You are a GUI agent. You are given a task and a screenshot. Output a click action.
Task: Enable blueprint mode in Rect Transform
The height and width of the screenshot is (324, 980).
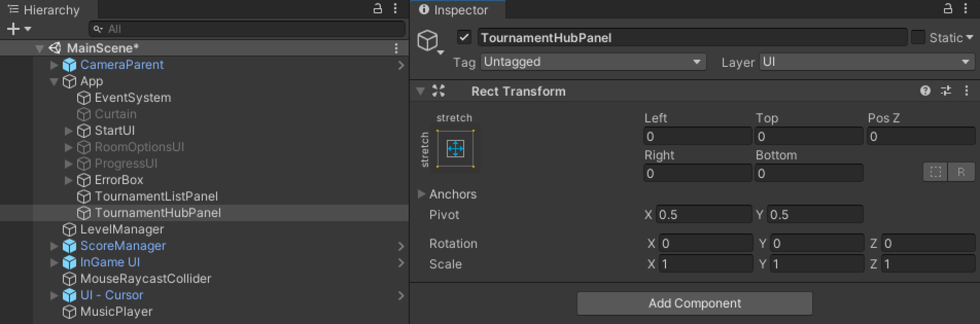(x=935, y=172)
